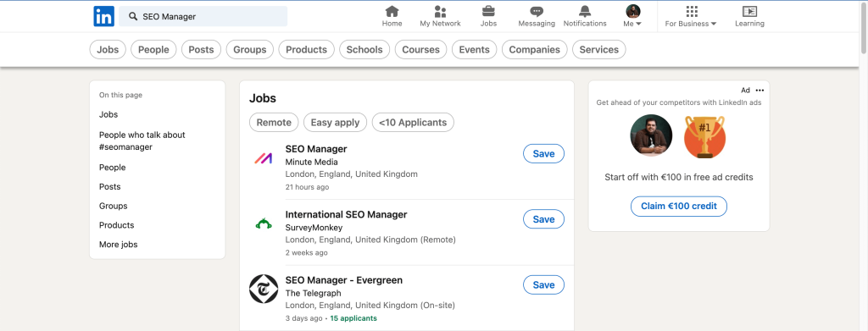Jump to Posts section in sidebar

click(x=109, y=187)
